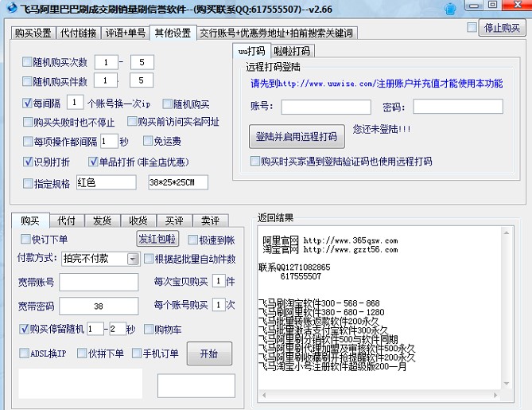The image size is (532, 410).
Task: Click the 随机购买次数 minimum value field
Action: coord(107,62)
